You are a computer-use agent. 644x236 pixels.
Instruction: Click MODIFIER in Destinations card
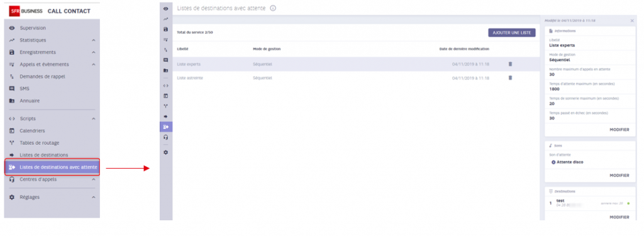pos(619,217)
